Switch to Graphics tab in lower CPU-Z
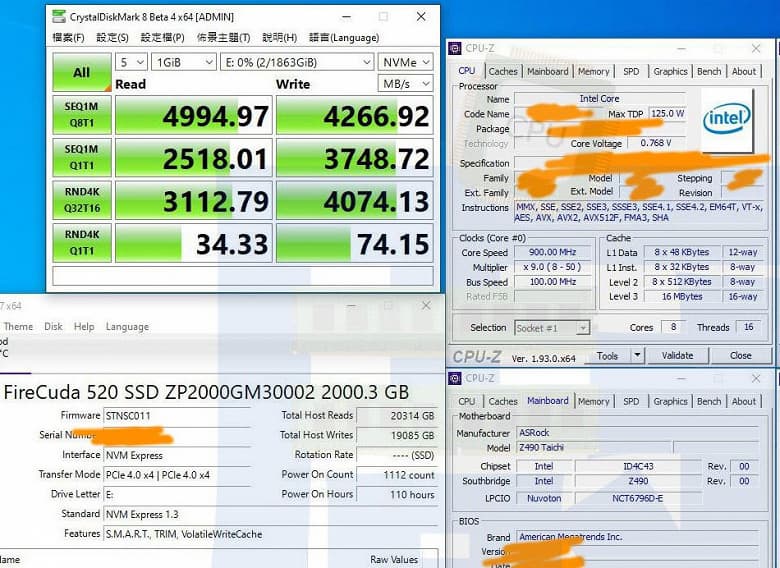The height and width of the screenshot is (568, 780). pyautogui.click(x=670, y=401)
